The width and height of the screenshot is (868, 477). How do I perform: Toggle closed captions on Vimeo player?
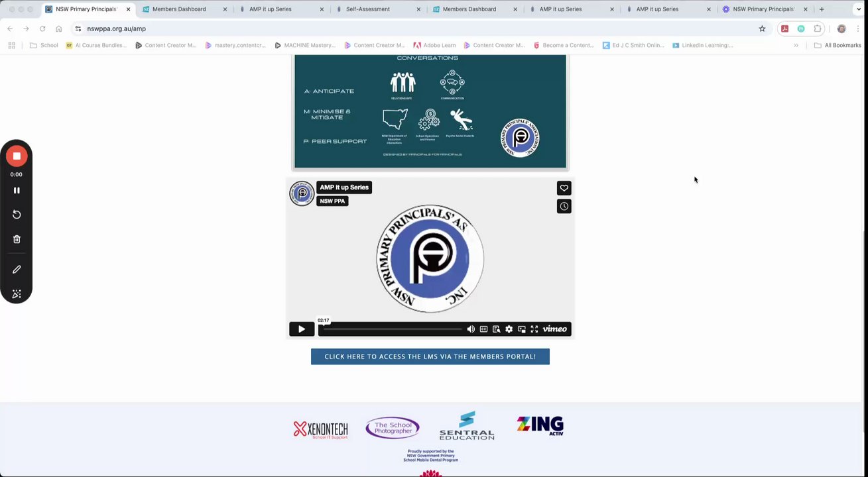[x=483, y=329]
